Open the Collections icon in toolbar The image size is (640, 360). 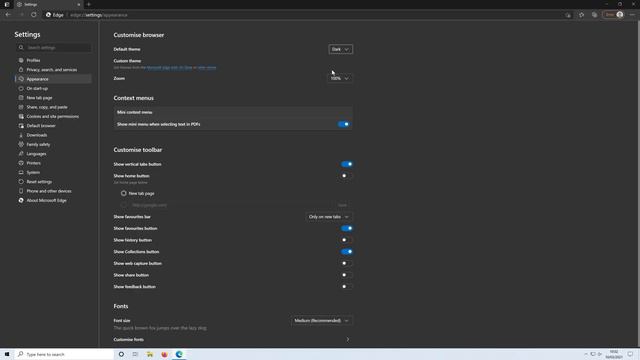pos(594,15)
